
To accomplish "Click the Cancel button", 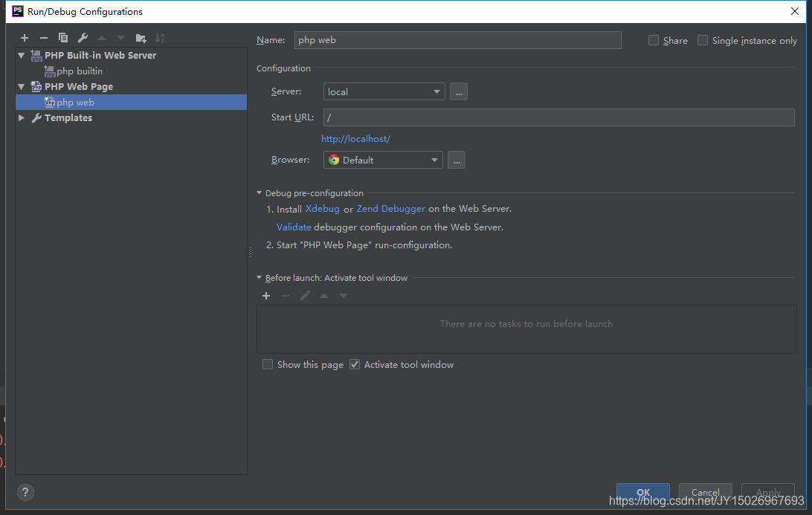I will 706,492.
